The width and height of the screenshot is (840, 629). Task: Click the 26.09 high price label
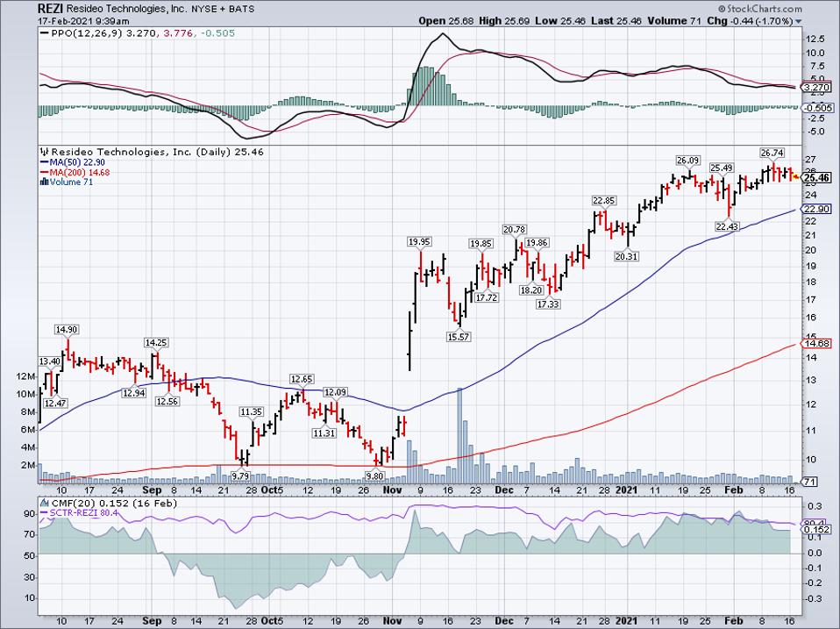687,161
